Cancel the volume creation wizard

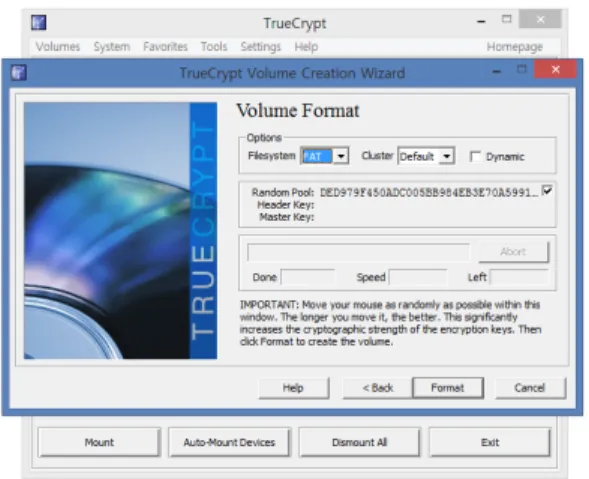[530, 388]
